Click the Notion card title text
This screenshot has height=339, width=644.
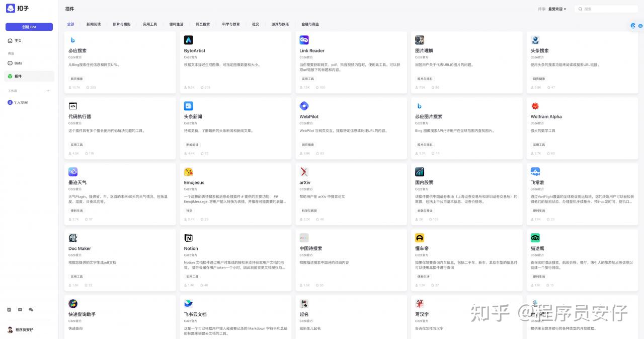point(191,249)
